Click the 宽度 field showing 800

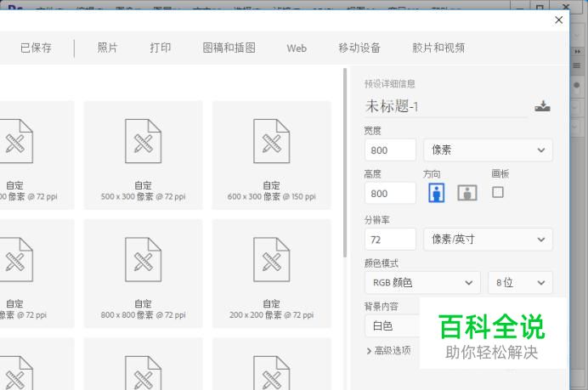390,150
